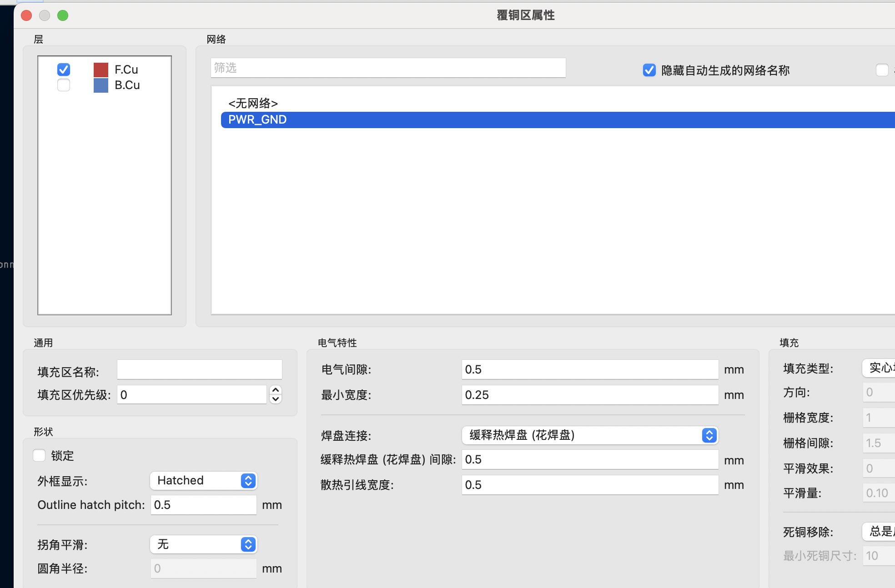Click the 电气间隙 clearance field
Screen dimensions: 895x588
[x=590, y=370]
